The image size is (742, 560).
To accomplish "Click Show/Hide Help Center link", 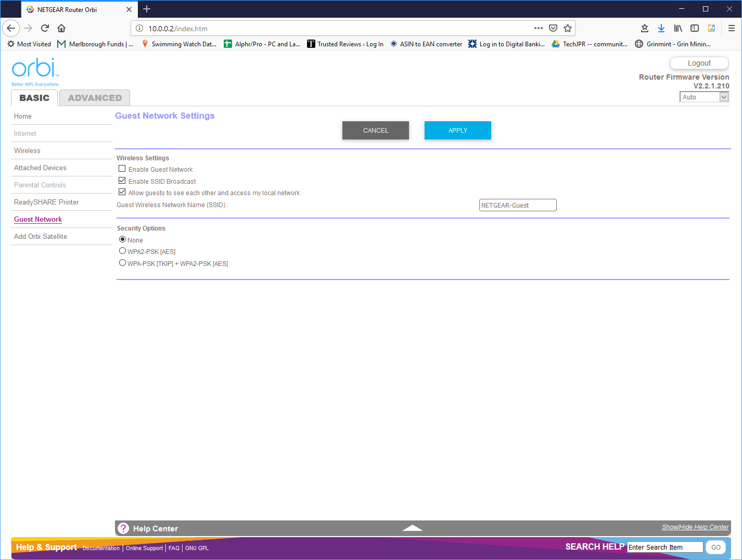I will pos(695,527).
